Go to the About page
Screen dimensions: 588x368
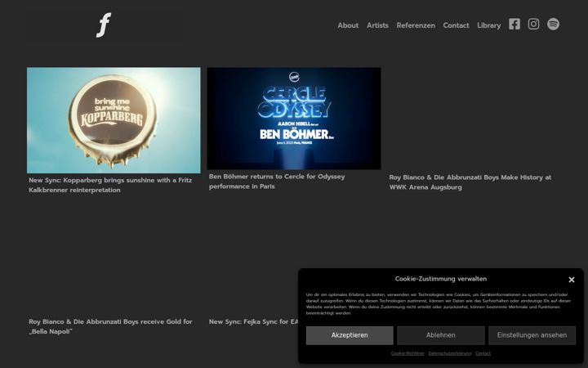pyautogui.click(x=348, y=25)
